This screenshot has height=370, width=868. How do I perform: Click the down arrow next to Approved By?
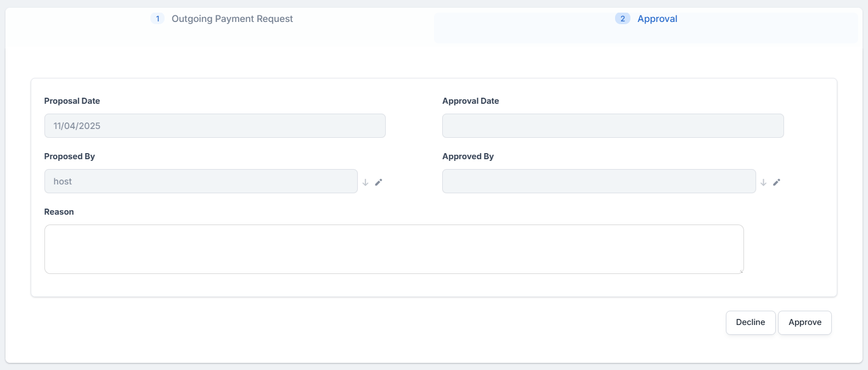pos(763,182)
